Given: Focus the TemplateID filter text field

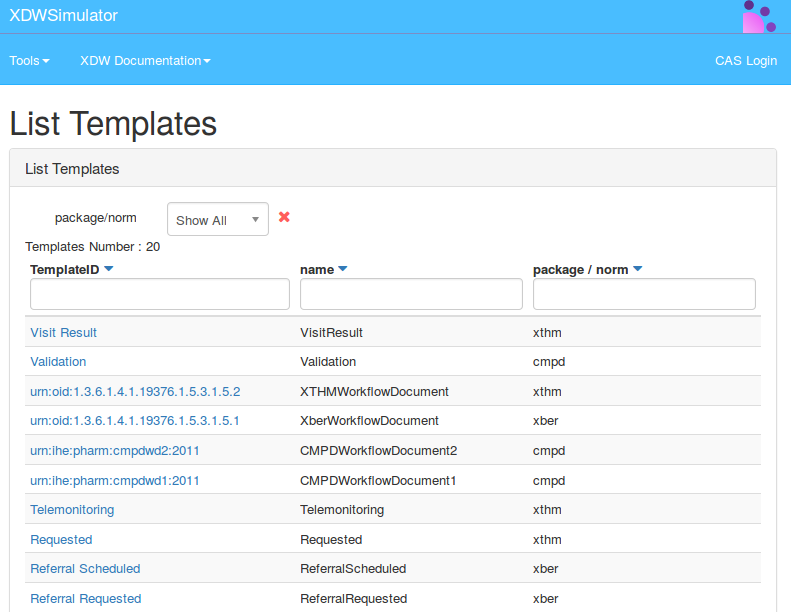Looking at the screenshot, I should [x=160, y=294].
